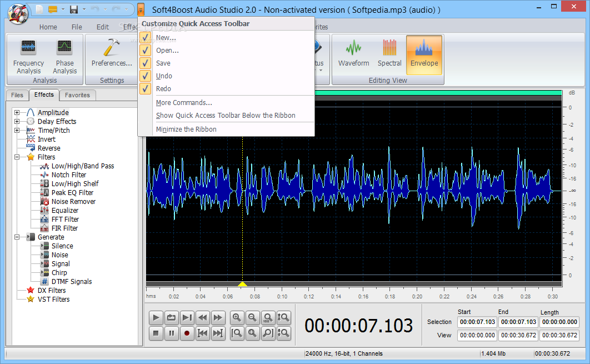Uncheck Save in quick access menu
Viewport: 590px width, 364px height.
tap(145, 63)
